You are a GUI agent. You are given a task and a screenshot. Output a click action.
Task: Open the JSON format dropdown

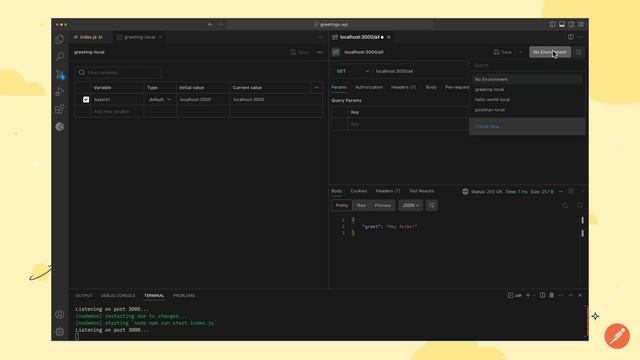pos(410,205)
